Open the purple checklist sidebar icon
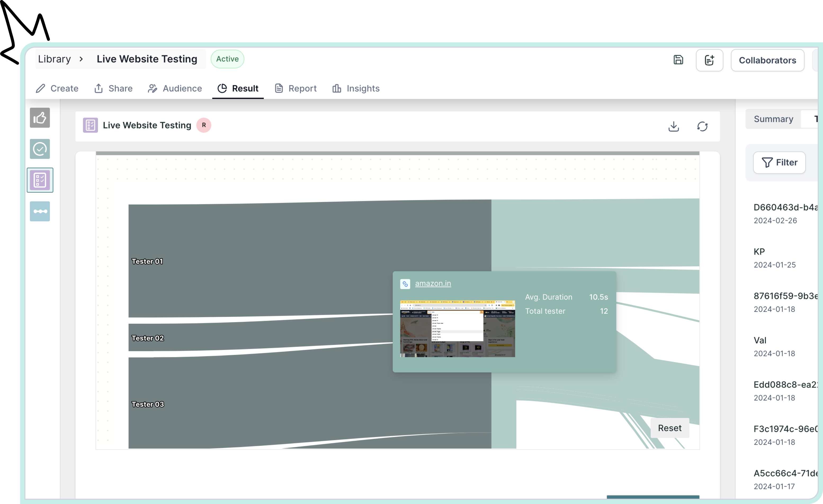Screen dimensions: 823x504 coord(40,180)
